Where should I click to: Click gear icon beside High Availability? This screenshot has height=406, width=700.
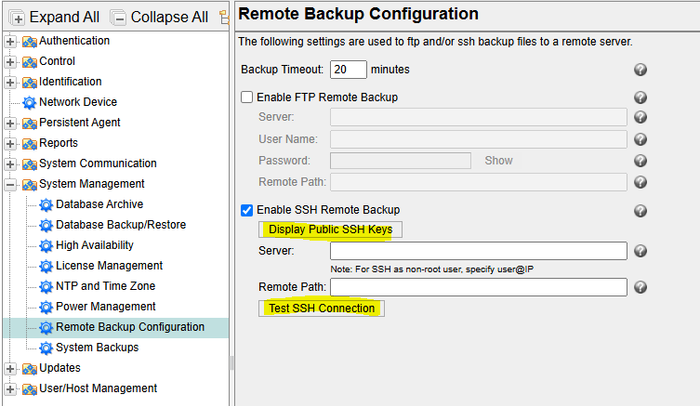(46, 245)
